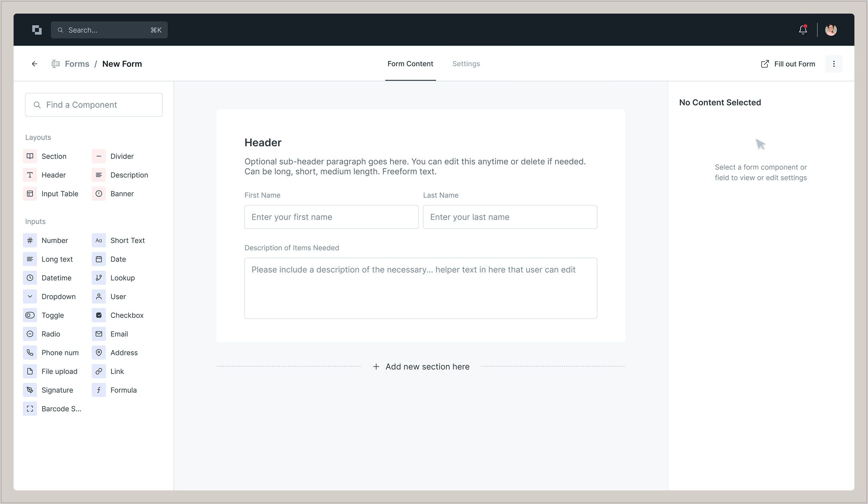Viewport: 868px width, 504px height.
Task: Click the No Content Selected heading
Action: [x=720, y=103]
